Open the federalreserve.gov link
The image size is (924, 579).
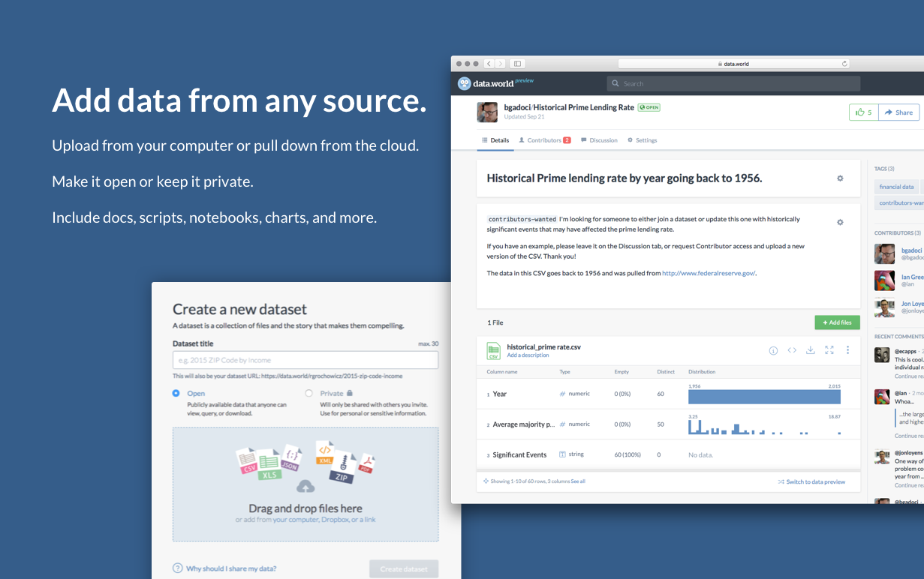point(709,274)
